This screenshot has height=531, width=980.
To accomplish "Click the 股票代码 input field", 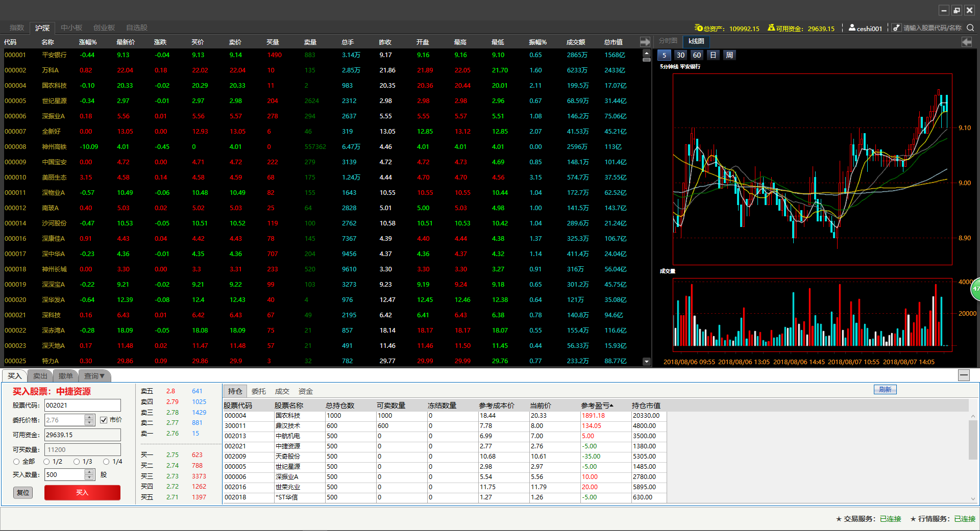I will [x=83, y=405].
